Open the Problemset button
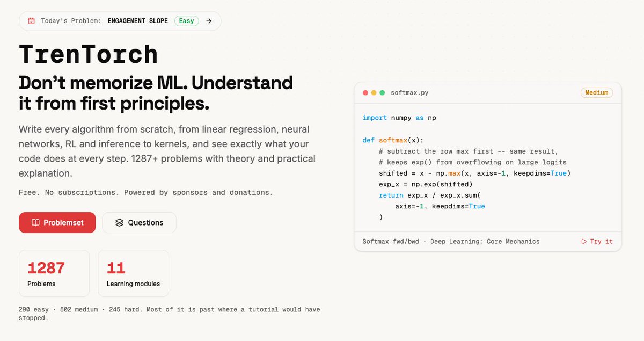 [57, 222]
